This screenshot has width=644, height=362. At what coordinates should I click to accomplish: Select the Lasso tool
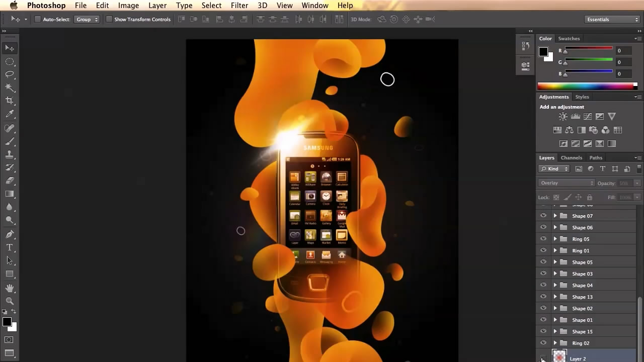coord(10,74)
